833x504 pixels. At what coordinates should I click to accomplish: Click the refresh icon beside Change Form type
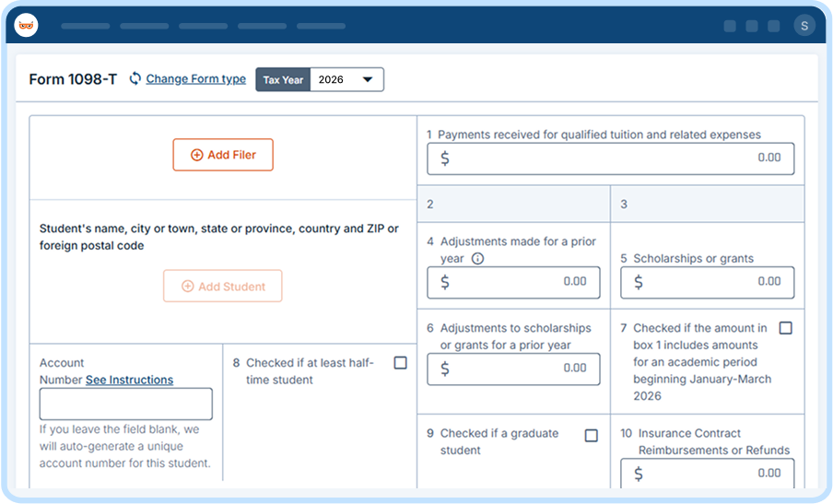click(x=135, y=78)
